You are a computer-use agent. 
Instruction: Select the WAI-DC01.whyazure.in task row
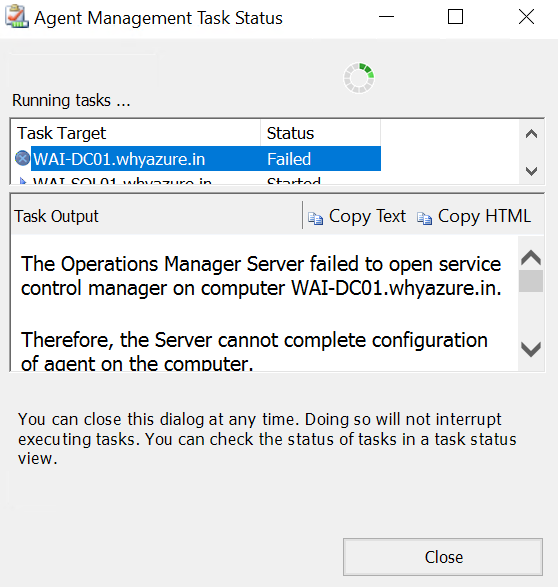point(198,159)
